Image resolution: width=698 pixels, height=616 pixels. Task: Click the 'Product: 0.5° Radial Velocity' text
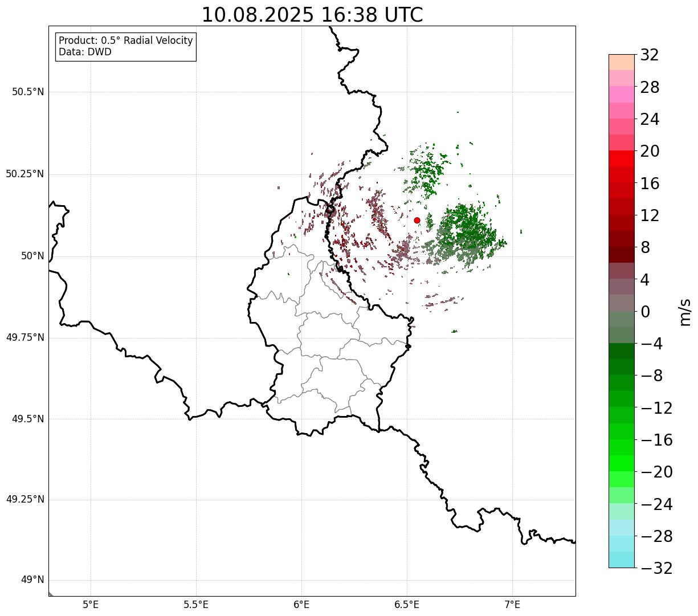coord(126,41)
